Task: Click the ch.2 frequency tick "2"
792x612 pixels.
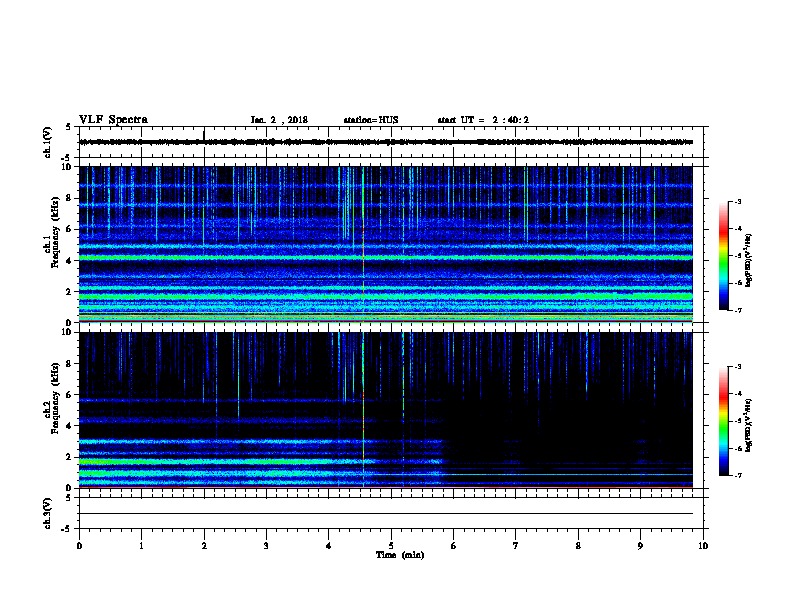Action: tap(70, 457)
